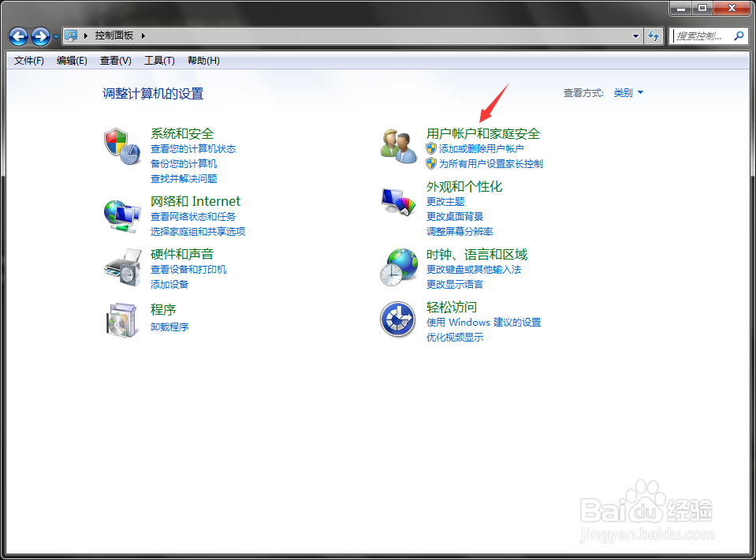Click 查找并解决问题 link
This screenshot has height=560, width=756.
[184, 179]
